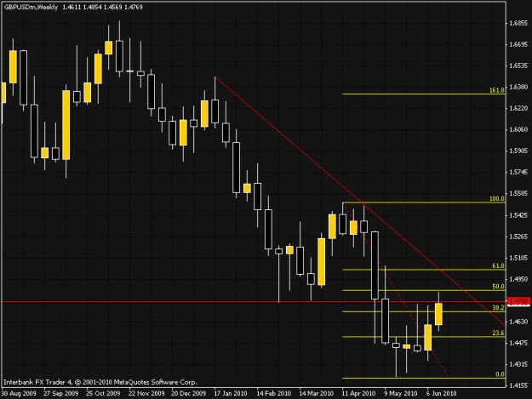This screenshot has width=532, height=399.
Task: Click the latest yellow weekly candle
Action: tap(438, 314)
